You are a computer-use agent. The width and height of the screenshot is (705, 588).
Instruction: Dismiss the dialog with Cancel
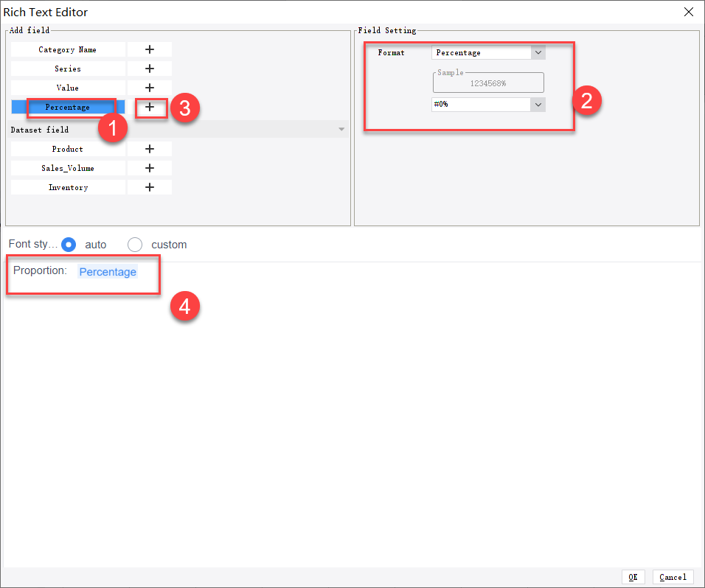pos(673,577)
